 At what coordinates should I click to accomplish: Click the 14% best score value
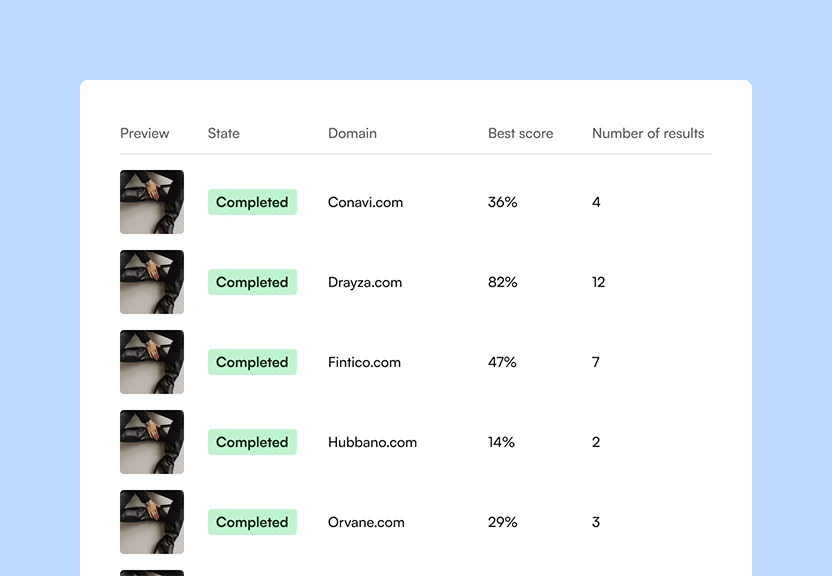(x=501, y=442)
